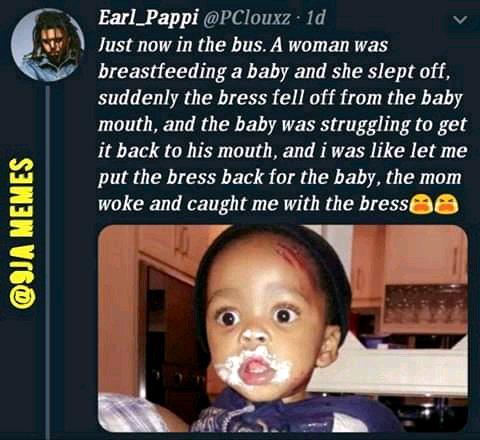
Task: Click the word 'breastfeeding' in tweet
Action: coord(161,72)
